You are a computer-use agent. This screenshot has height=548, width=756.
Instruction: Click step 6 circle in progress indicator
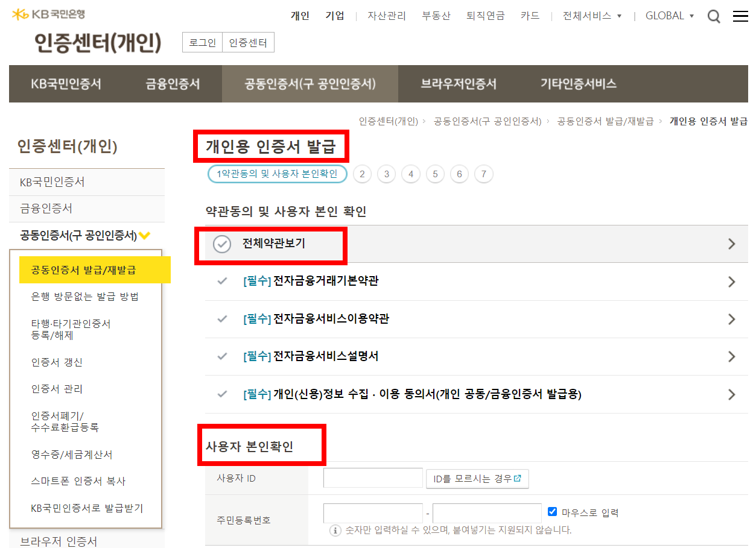click(x=459, y=174)
